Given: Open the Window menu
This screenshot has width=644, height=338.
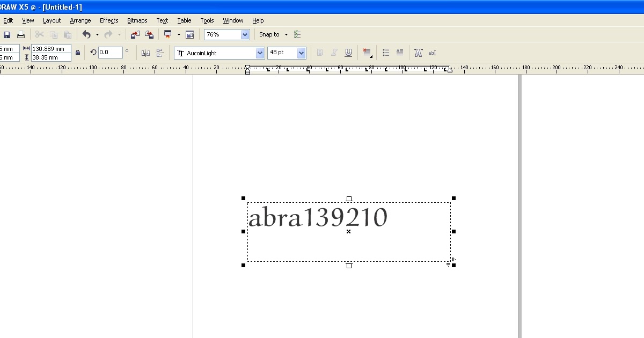Looking at the screenshot, I should (233, 20).
